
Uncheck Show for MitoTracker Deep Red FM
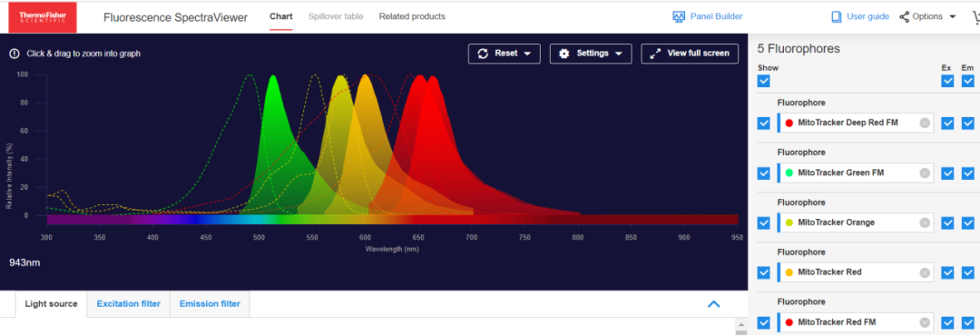[763, 124]
